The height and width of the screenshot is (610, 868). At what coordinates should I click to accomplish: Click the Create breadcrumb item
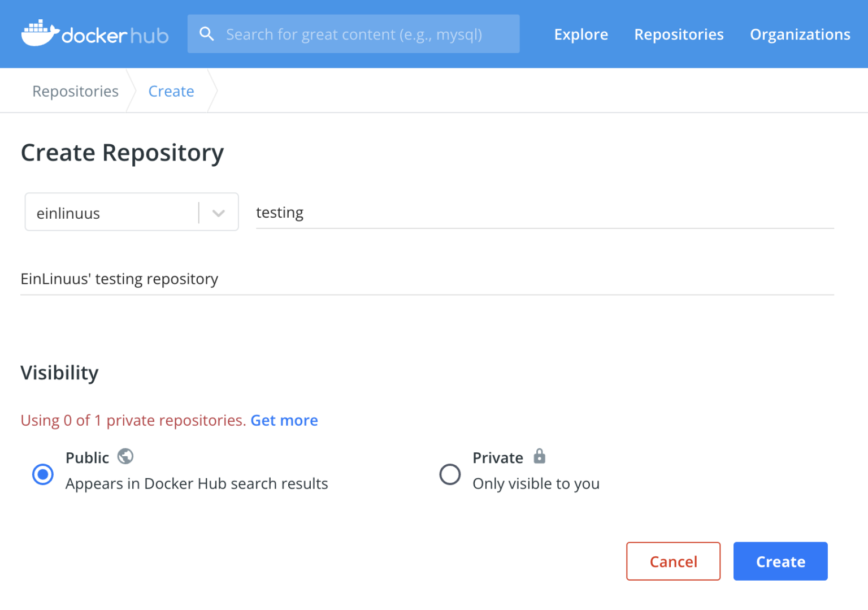coord(171,91)
